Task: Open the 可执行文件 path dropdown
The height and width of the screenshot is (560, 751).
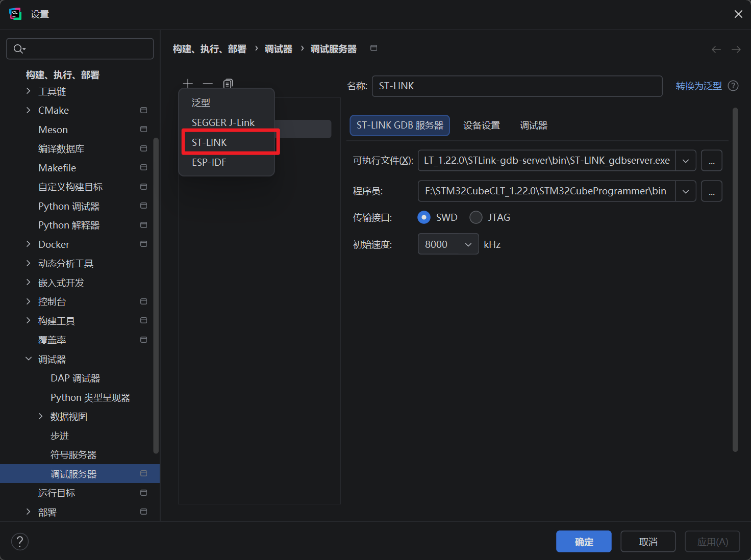Action: coord(686,161)
